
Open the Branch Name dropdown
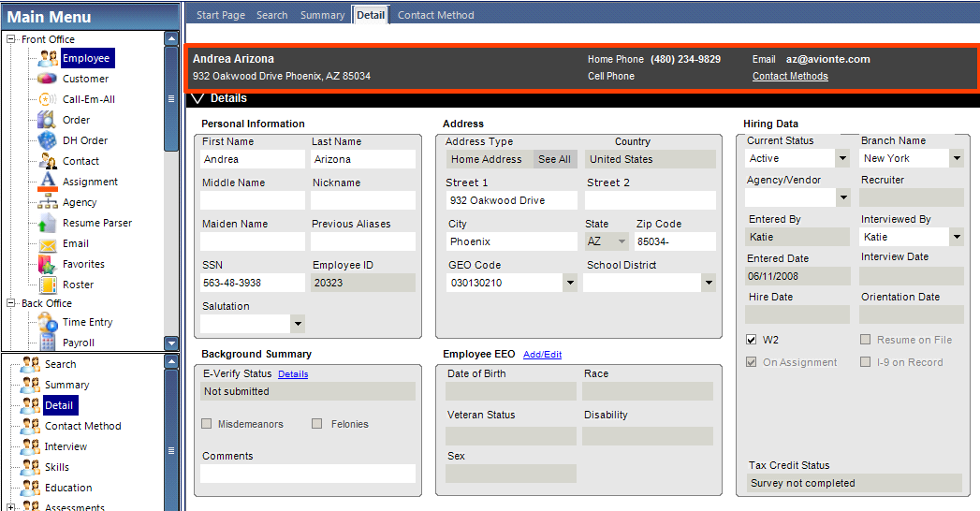957,159
